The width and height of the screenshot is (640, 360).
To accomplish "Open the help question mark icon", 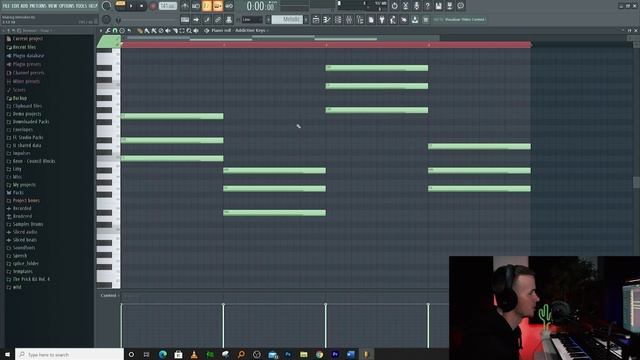I will (427, 6).
